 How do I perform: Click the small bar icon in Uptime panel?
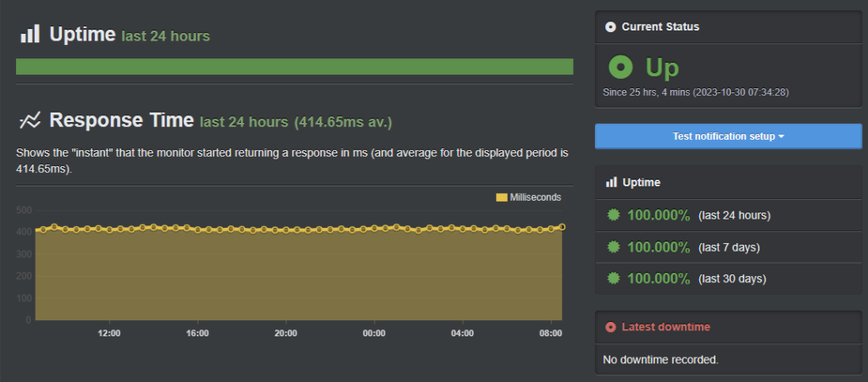click(x=611, y=182)
